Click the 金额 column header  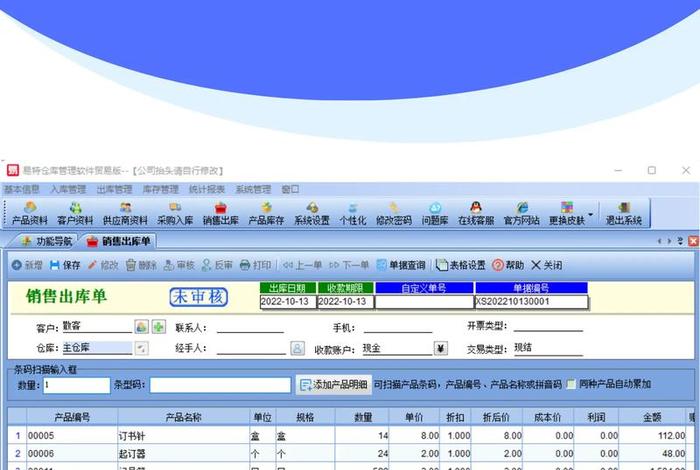pos(652,417)
